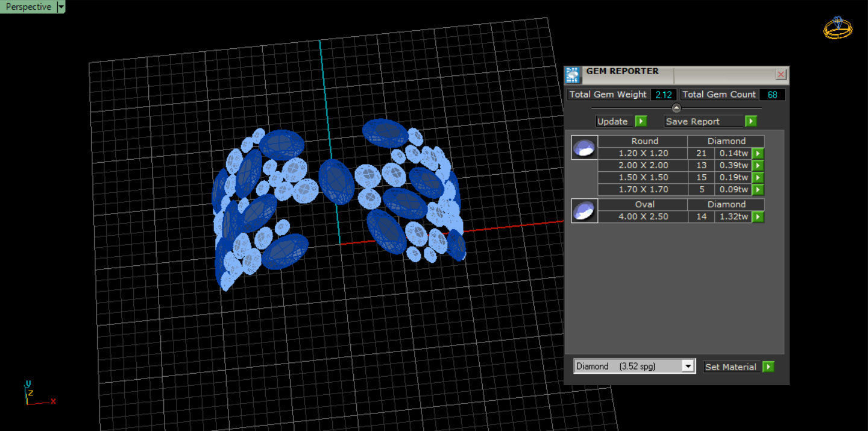Open the Diamond (3.52 spg) material dropdown
This screenshot has height=431, width=868.
pyautogui.click(x=634, y=366)
